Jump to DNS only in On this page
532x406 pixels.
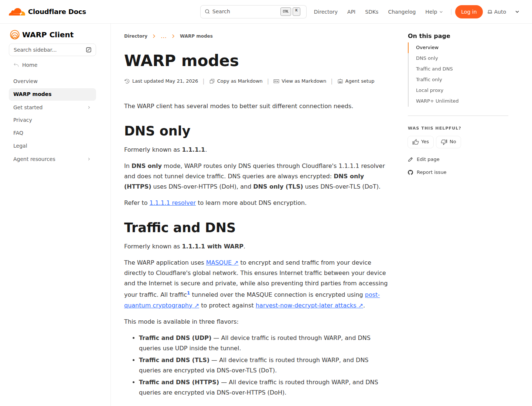pyautogui.click(x=427, y=58)
